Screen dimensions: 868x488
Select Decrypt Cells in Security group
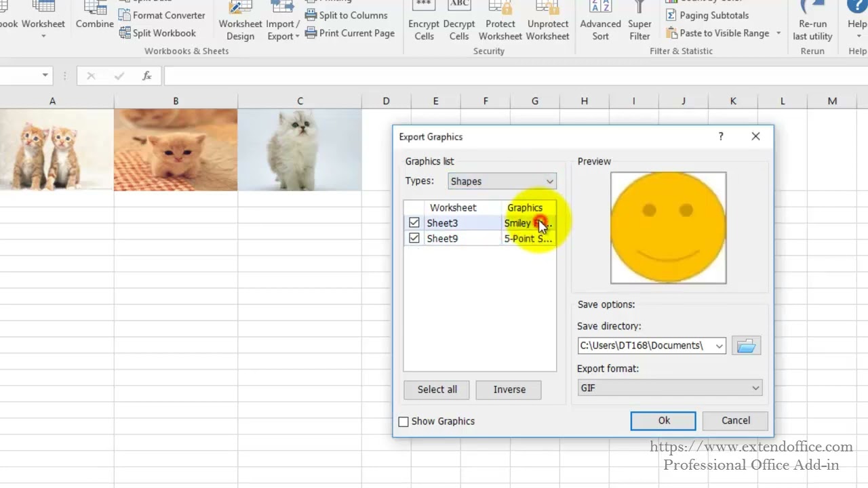[x=459, y=22]
